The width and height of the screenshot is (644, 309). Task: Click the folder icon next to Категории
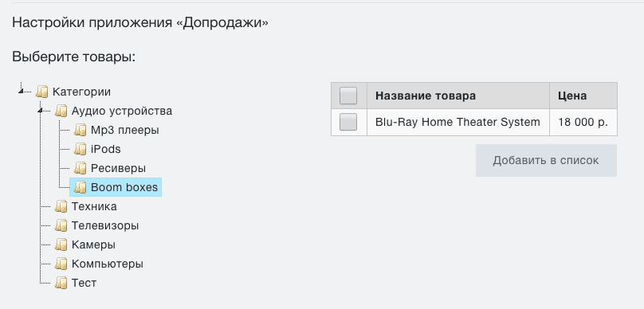[x=42, y=92]
